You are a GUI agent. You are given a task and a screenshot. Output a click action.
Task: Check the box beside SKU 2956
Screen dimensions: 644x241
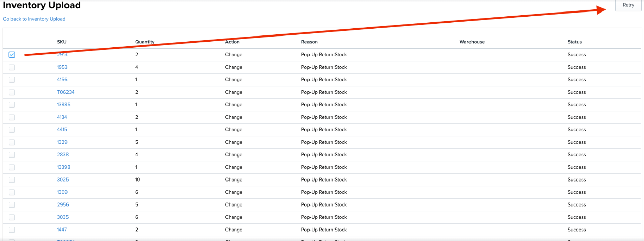12,205
